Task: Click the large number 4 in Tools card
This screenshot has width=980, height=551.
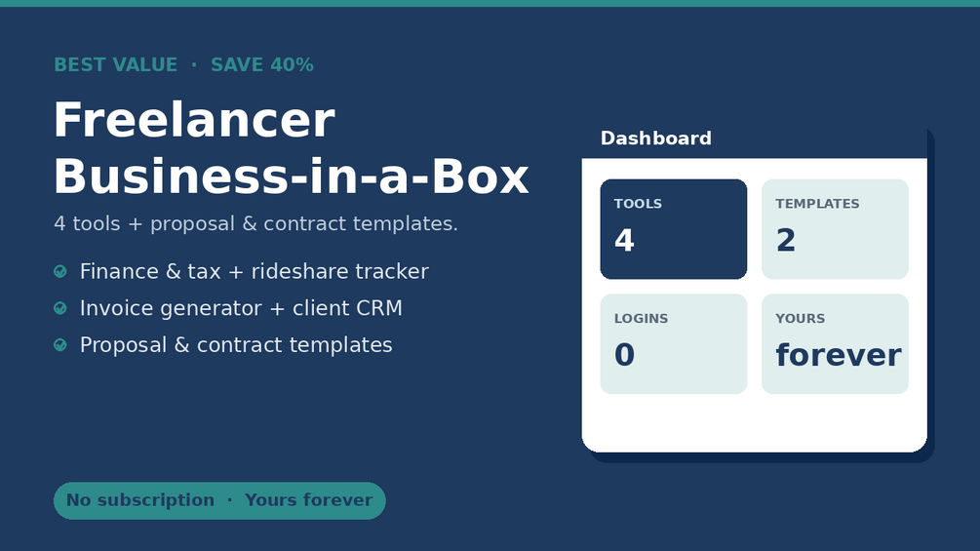Action: pyautogui.click(x=624, y=241)
